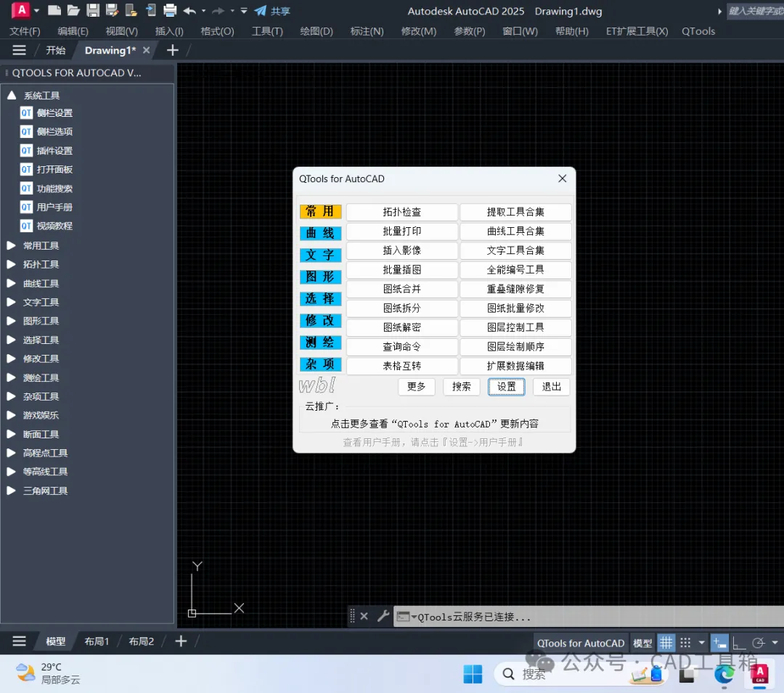
Task: Click the 退出 button
Action: (551, 387)
